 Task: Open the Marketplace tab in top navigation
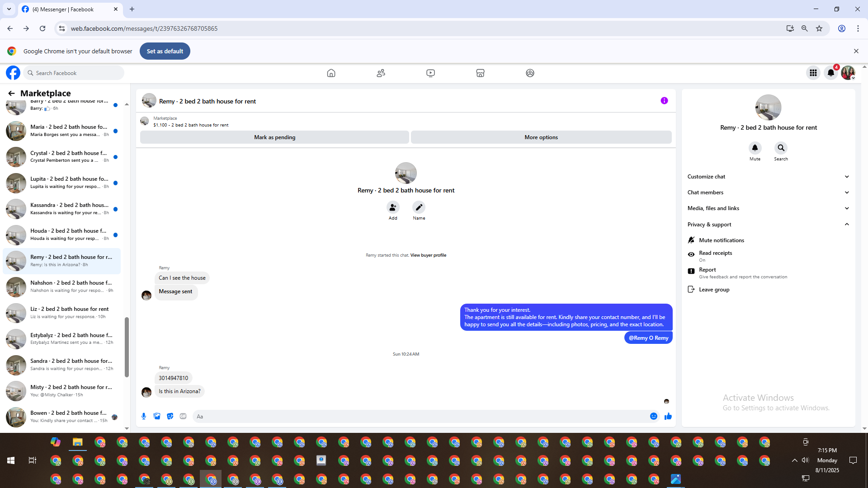pyautogui.click(x=480, y=73)
